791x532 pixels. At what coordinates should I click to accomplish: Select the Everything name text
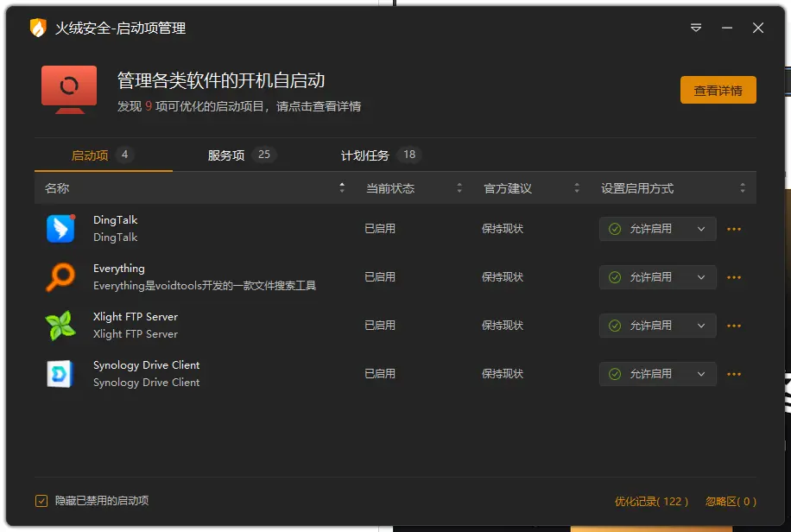[118, 269]
